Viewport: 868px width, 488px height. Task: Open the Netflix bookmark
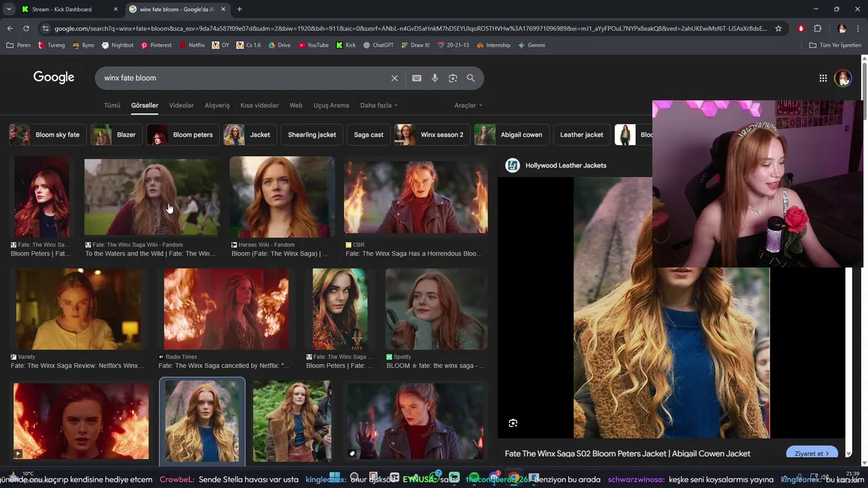[x=191, y=45]
